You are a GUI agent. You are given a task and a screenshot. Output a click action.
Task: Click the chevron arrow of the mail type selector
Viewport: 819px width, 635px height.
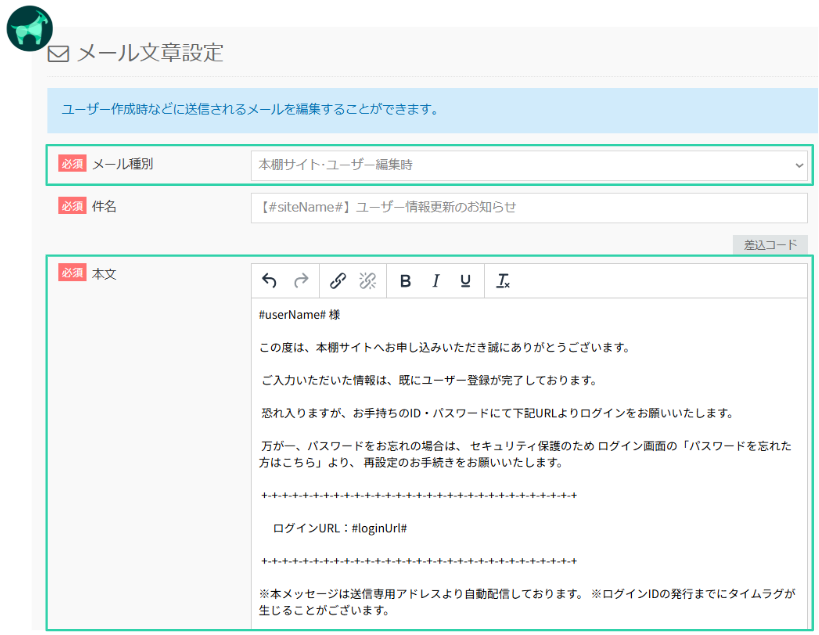point(800,166)
